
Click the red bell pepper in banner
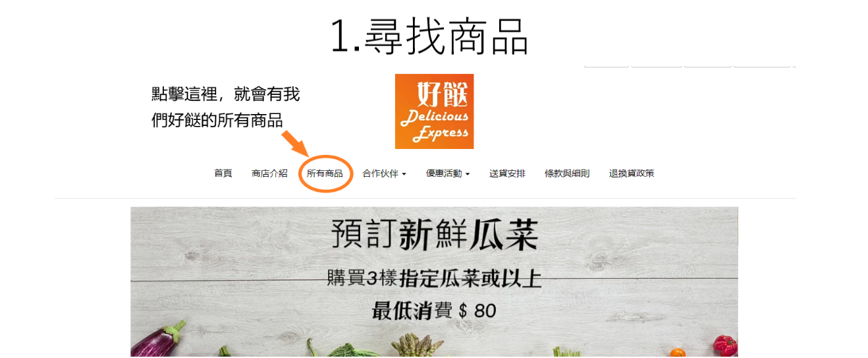(725, 345)
